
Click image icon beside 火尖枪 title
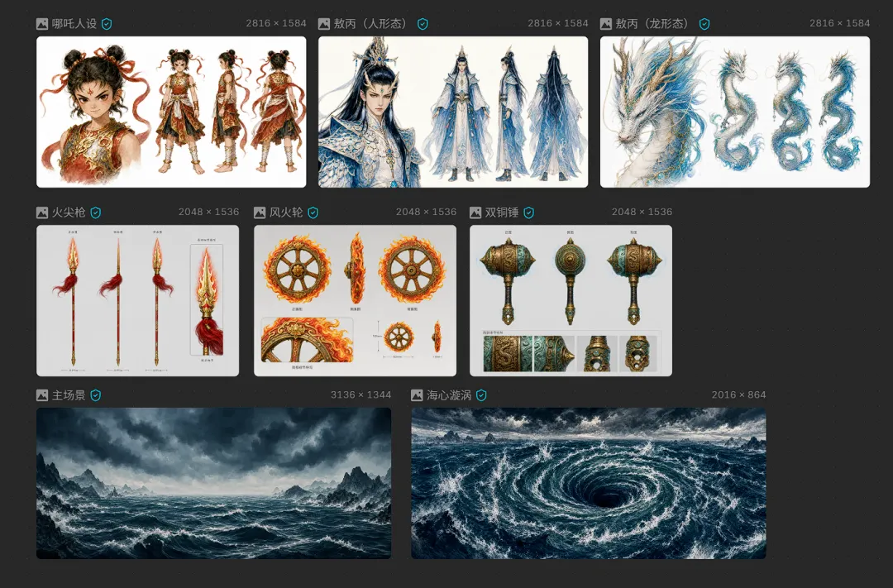pyautogui.click(x=42, y=213)
